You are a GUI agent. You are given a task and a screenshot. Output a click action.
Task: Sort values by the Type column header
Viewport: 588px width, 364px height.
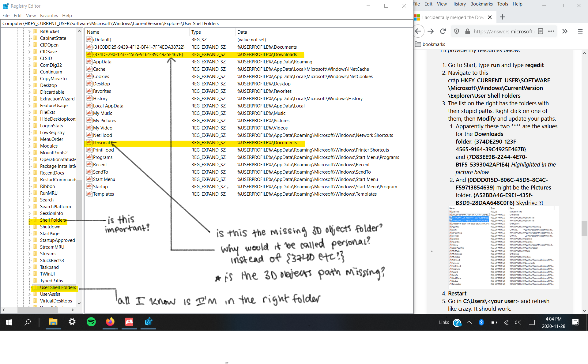(x=212, y=32)
